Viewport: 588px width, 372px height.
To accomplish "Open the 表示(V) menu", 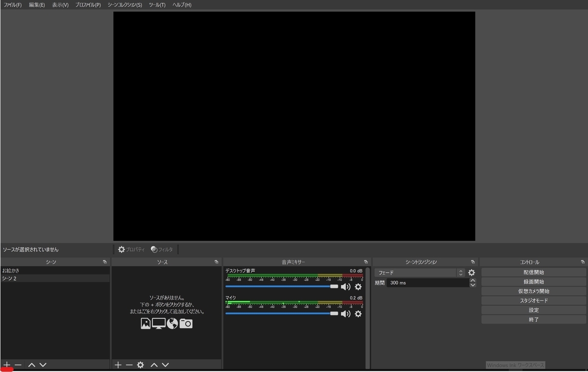I will 60,5.
